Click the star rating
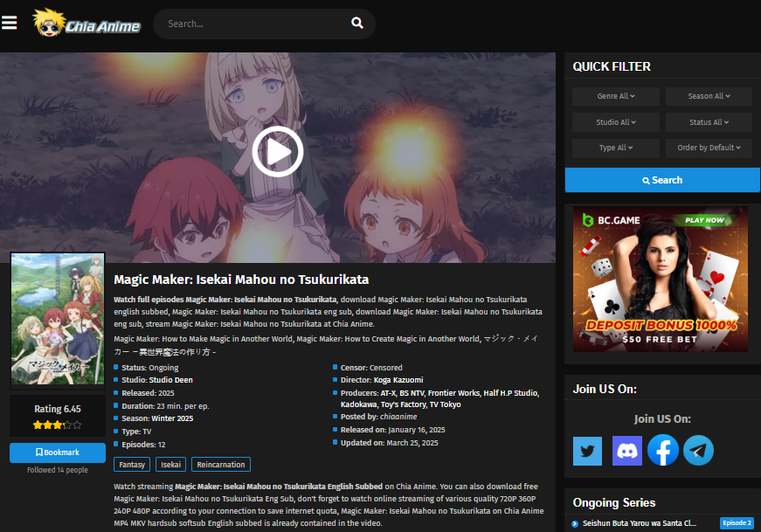Viewport: 761px width, 532px height. pos(58,425)
